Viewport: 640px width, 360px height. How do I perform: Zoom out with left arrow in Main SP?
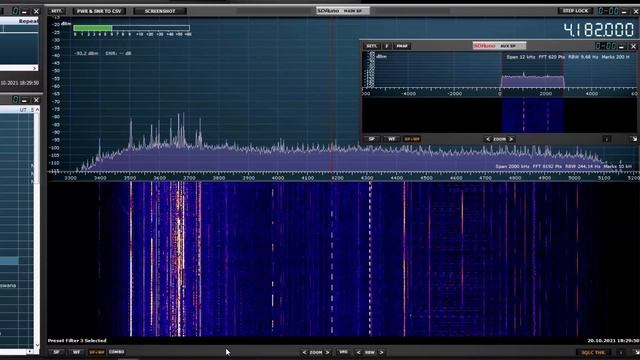(x=304, y=352)
